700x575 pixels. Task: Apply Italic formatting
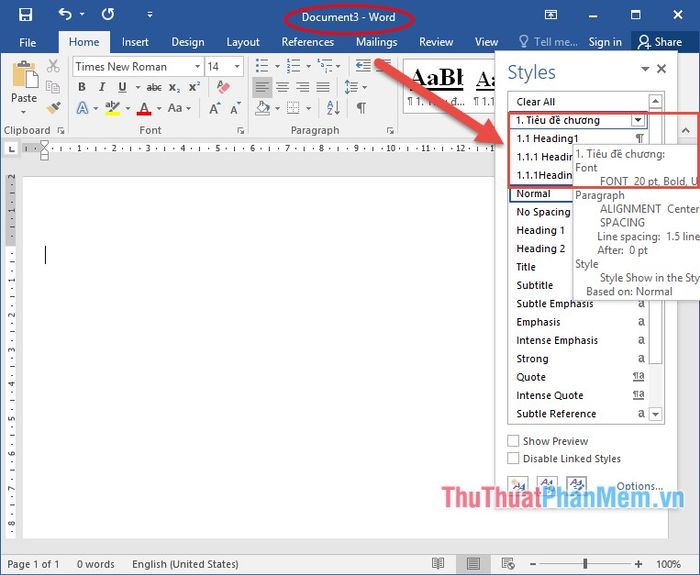click(x=102, y=87)
